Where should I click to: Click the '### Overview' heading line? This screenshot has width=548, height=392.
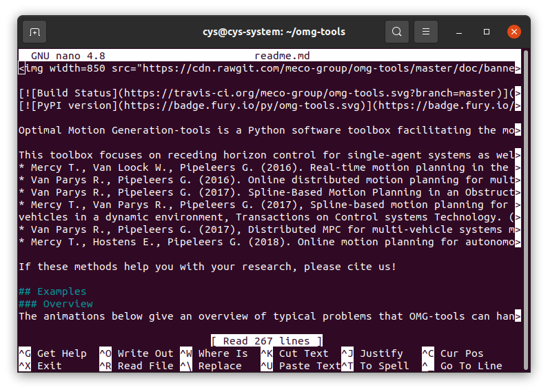56,304
